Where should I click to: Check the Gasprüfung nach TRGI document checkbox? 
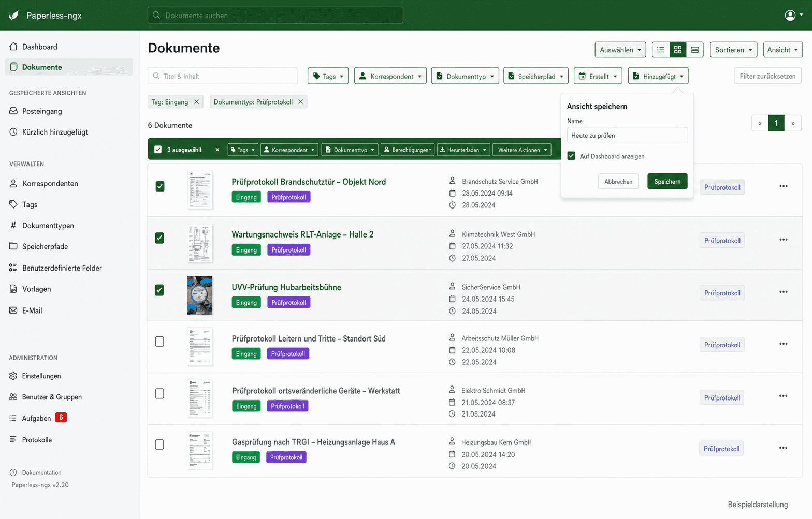coord(160,444)
